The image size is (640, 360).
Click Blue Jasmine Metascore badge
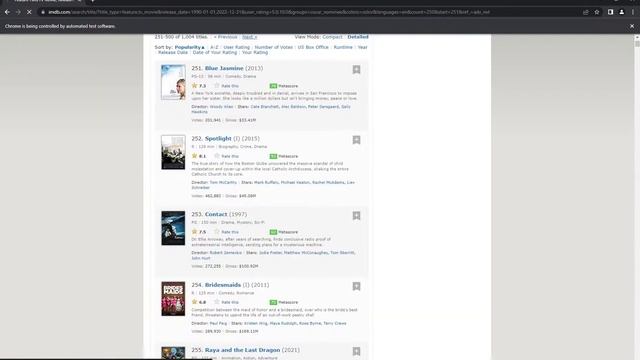point(273,86)
